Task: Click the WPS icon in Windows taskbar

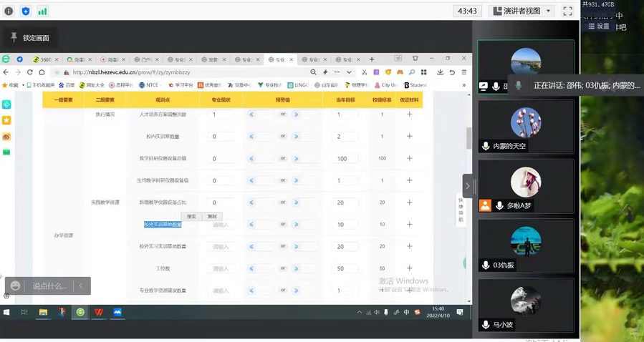Action: point(99,312)
